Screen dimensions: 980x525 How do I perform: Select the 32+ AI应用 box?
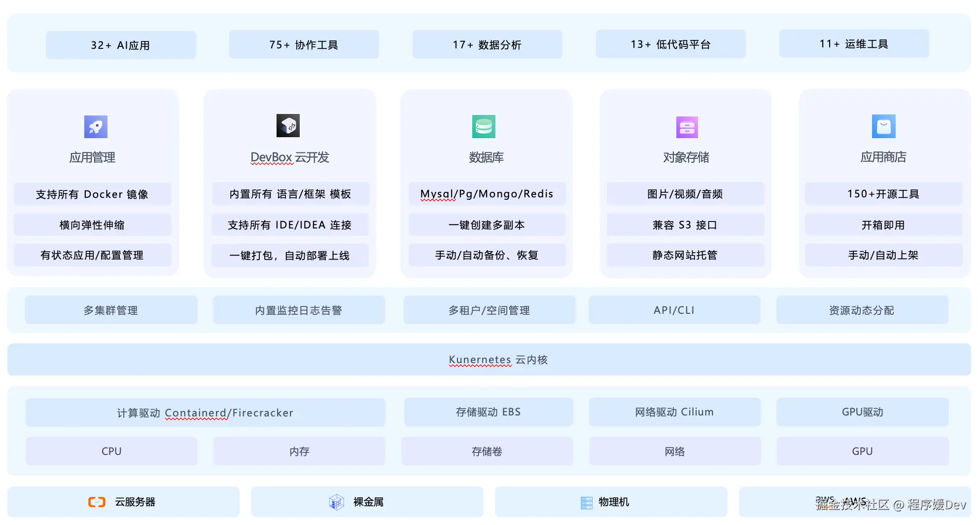[121, 45]
